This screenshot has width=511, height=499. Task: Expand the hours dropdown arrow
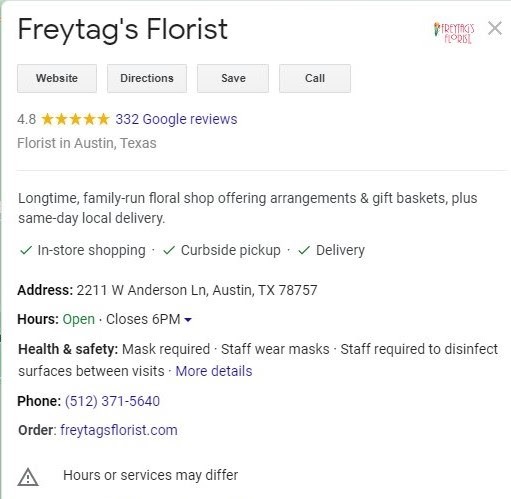tap(188, 320)
